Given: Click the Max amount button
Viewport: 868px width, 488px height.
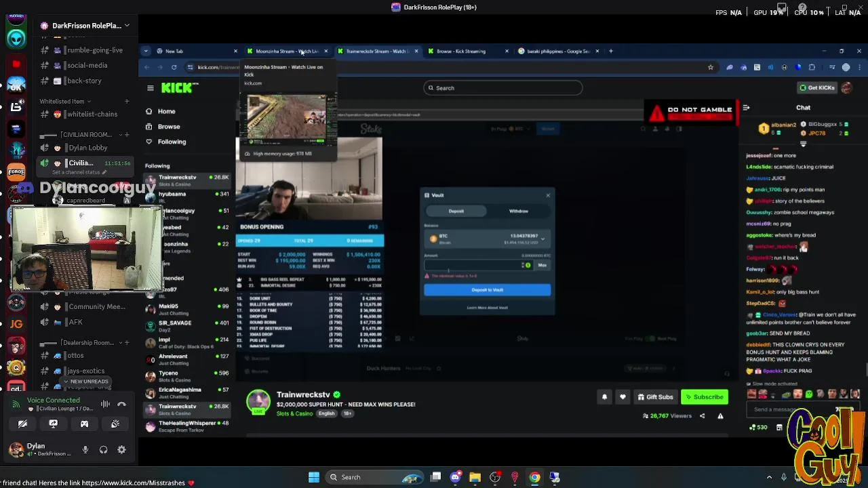Looking at the screenshot, I should (x=542, y=265).
